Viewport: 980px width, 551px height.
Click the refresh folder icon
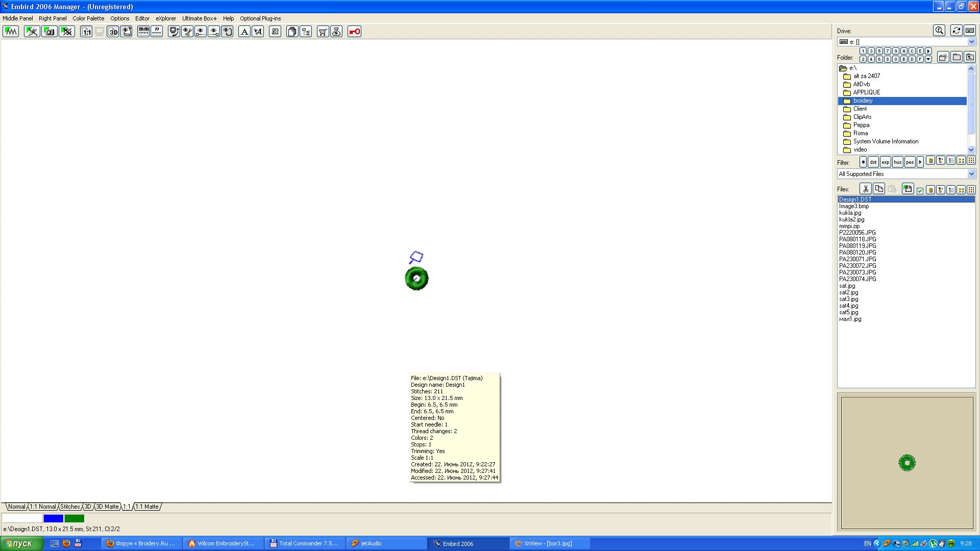pos(956,31)
